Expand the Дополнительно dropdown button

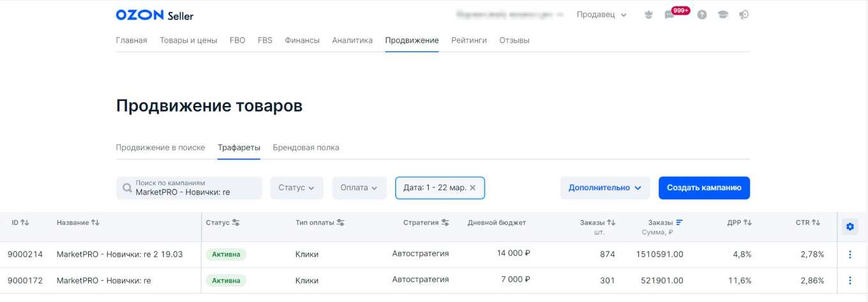[x=605, y=188]
